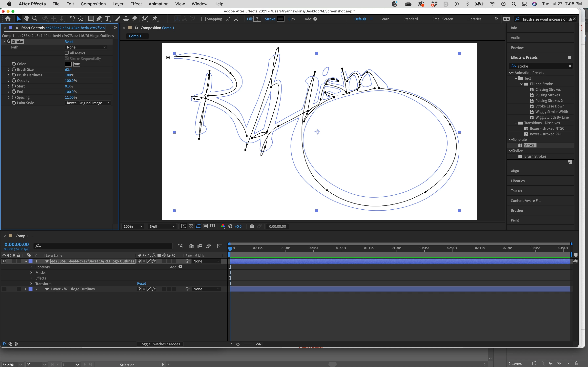
Task: Select the Zoom magnifier tool
Action: [x=35, y=19]
